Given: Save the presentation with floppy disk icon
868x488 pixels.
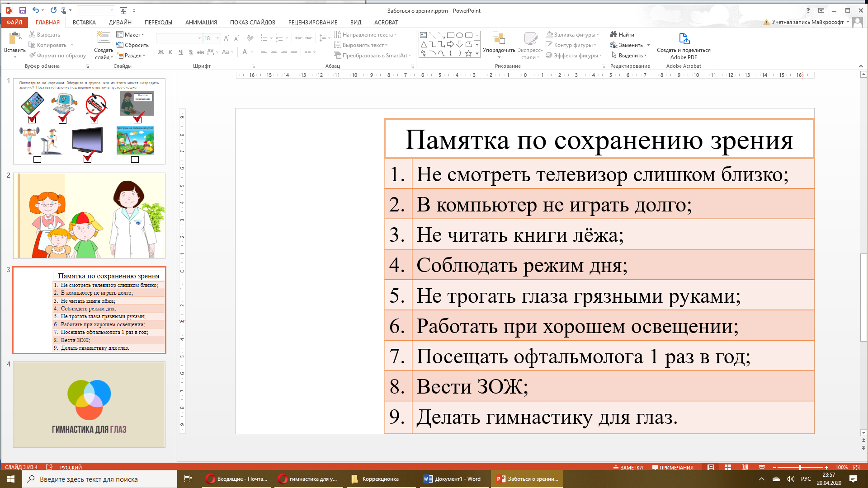Looking at the screenshot, I should [23, 10].
